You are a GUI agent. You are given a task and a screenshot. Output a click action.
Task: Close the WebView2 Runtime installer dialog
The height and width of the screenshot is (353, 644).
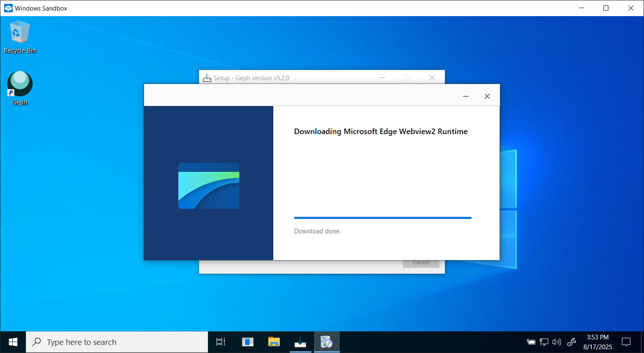point(487,96)
